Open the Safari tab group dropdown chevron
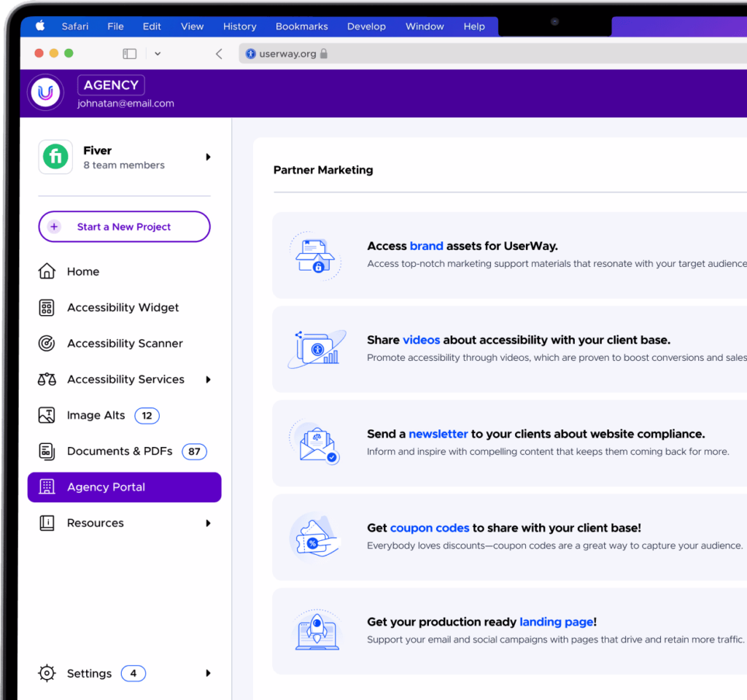 pyautogui.click(x=158, y=54)
